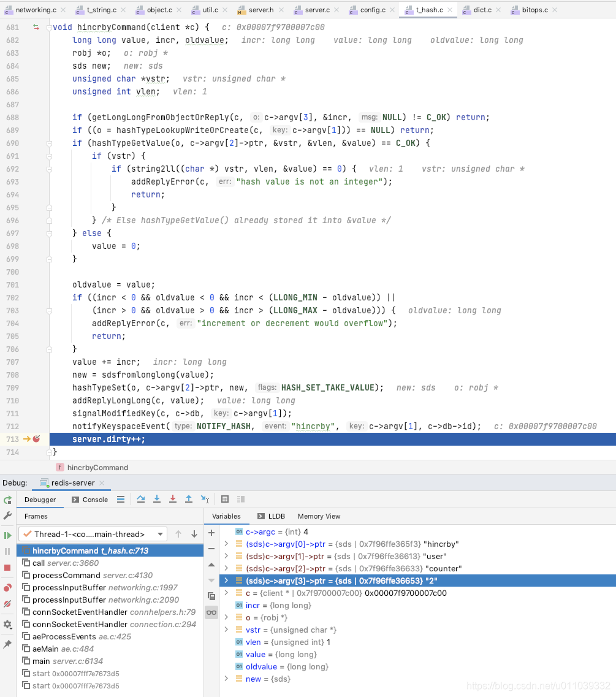
Task: Open View Breakpoints dialog
Action: (x=7, y=588)
